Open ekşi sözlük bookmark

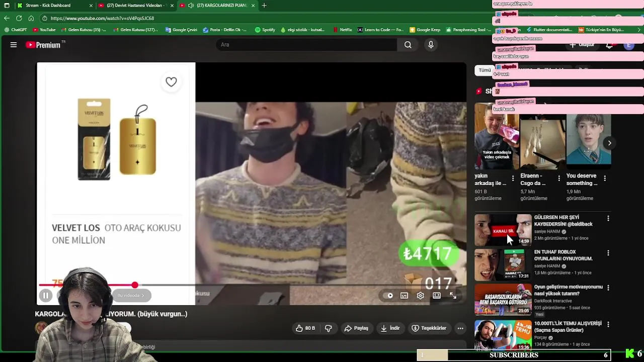[302, 30]
